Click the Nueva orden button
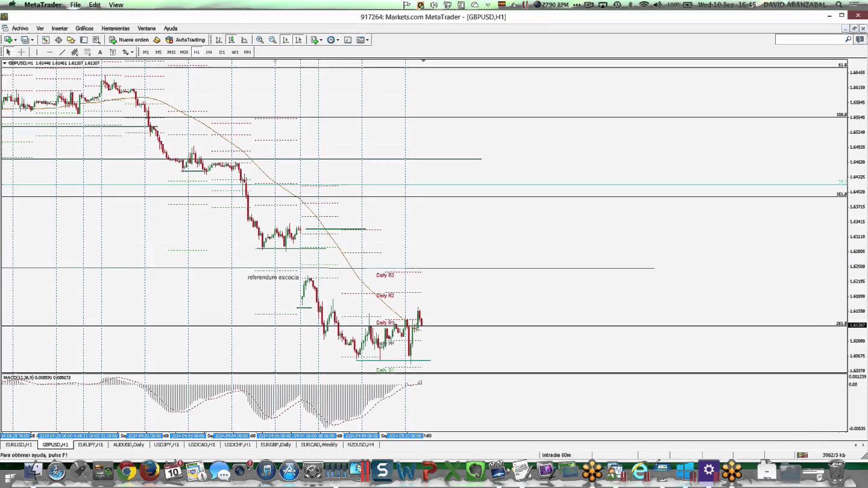This screenshot has height=488, width=868. coord(129,40)
